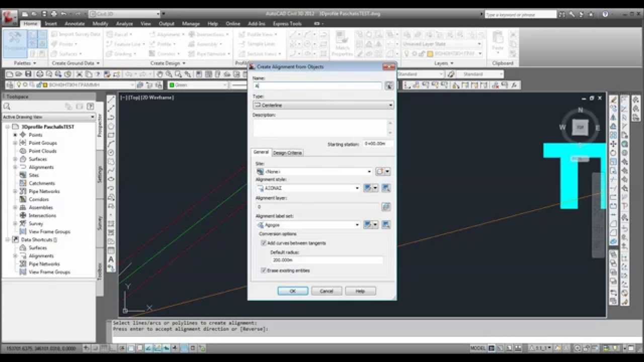Open the Insert ribbon tab
Screen dimensions: 644x362
[51, 24]
